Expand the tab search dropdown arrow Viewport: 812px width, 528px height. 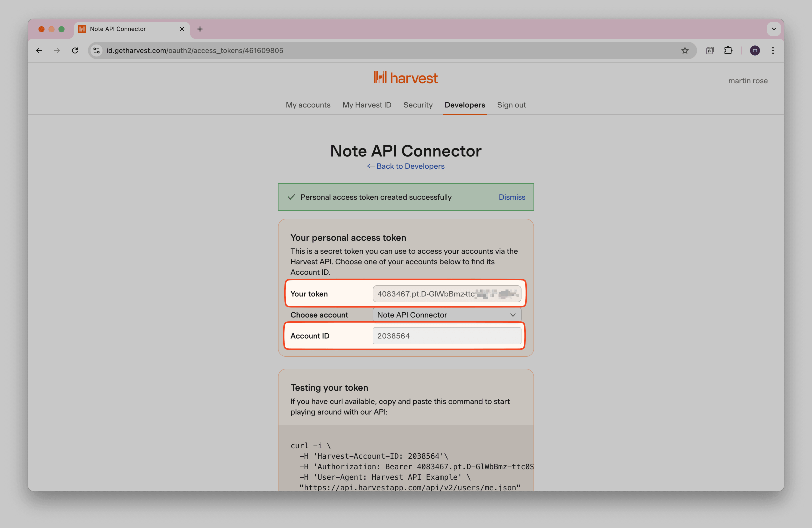(774, 29)
